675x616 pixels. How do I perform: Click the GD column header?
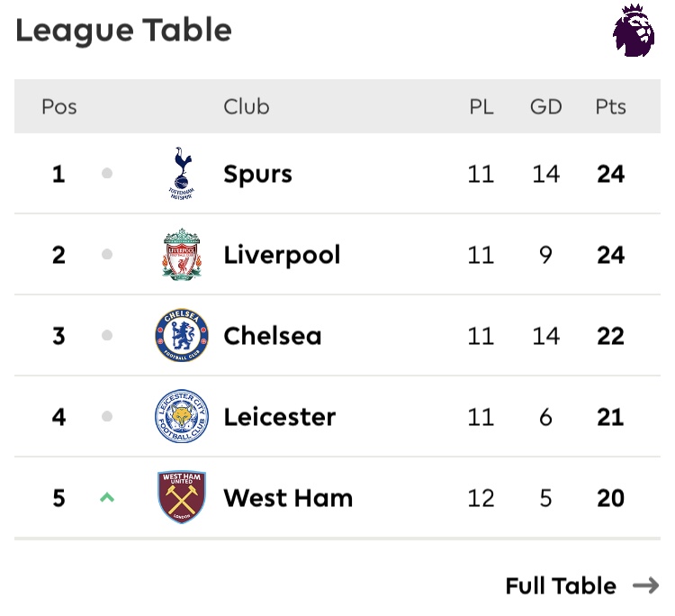[x=545, y=106]
